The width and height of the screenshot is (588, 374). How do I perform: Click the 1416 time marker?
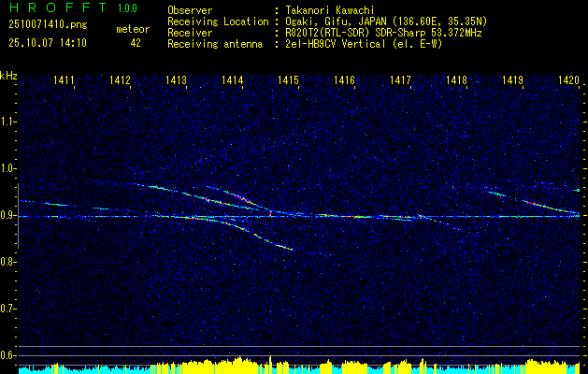pyautogui.click(x=344, y=79)
